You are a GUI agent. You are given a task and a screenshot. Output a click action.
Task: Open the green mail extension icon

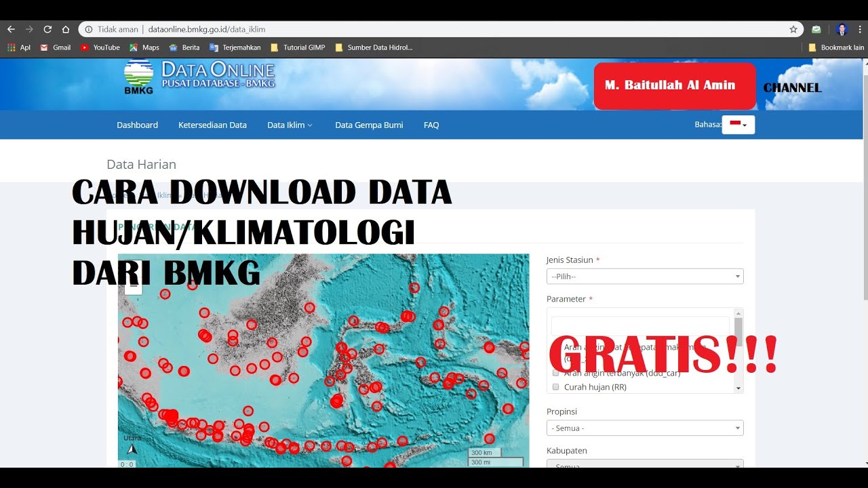[x=816, y=29]
